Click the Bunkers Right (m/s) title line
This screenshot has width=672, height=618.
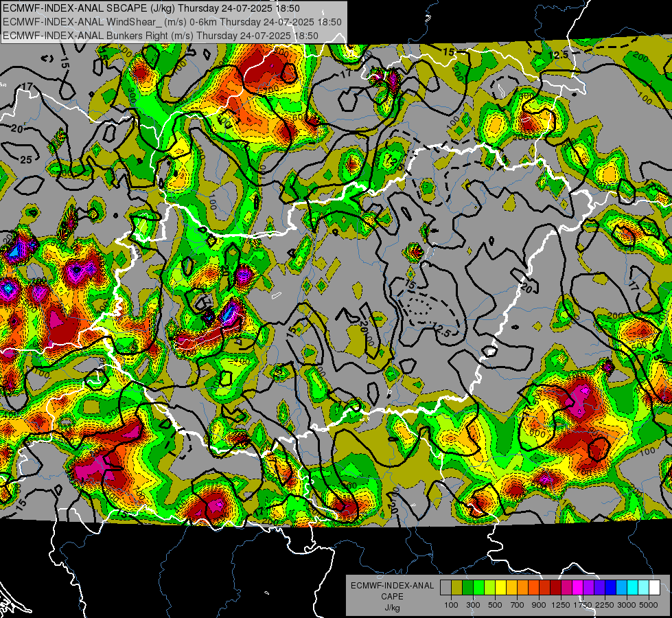point(161,36)
